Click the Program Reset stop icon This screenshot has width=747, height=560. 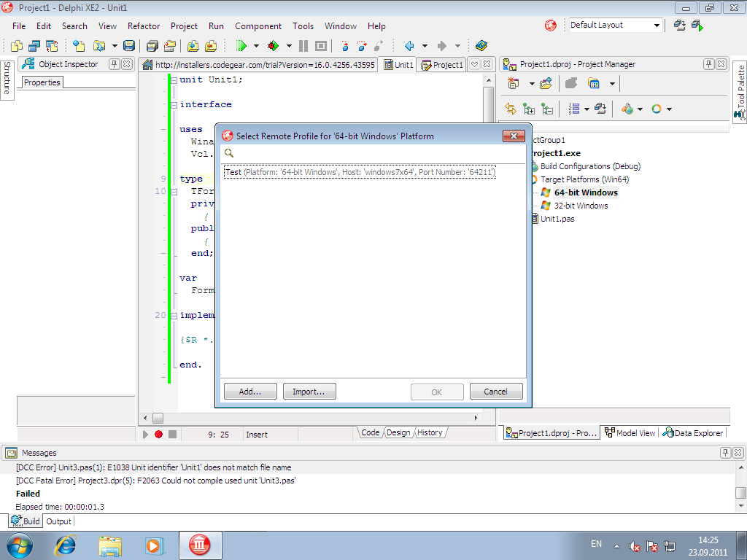(321, 46)
